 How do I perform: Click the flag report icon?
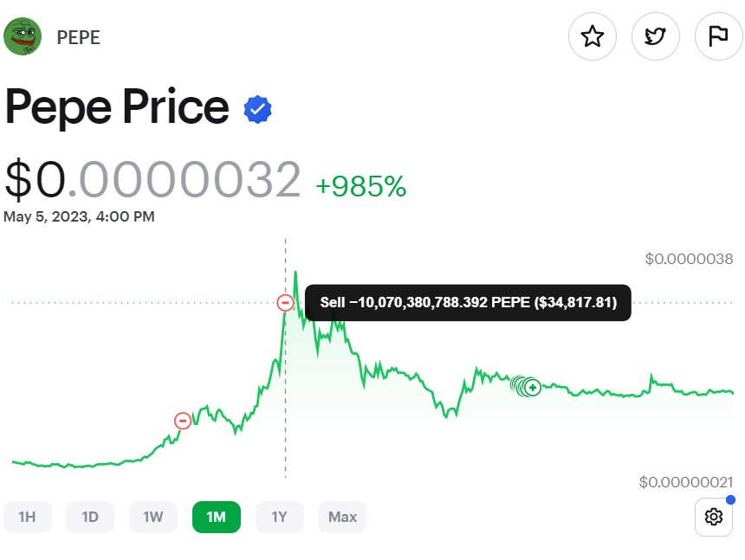(x=718, y=36)
